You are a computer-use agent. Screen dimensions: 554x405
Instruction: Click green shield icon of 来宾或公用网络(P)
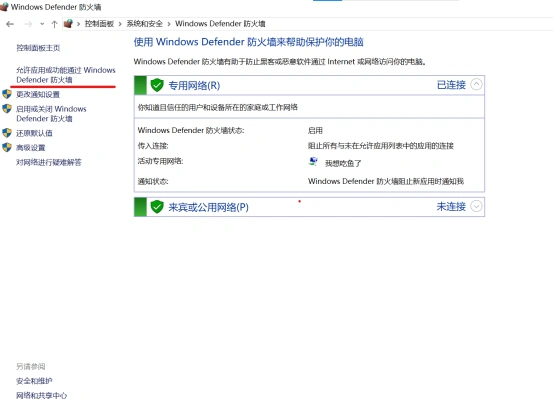pyautogui.click(x=157, y=207)
